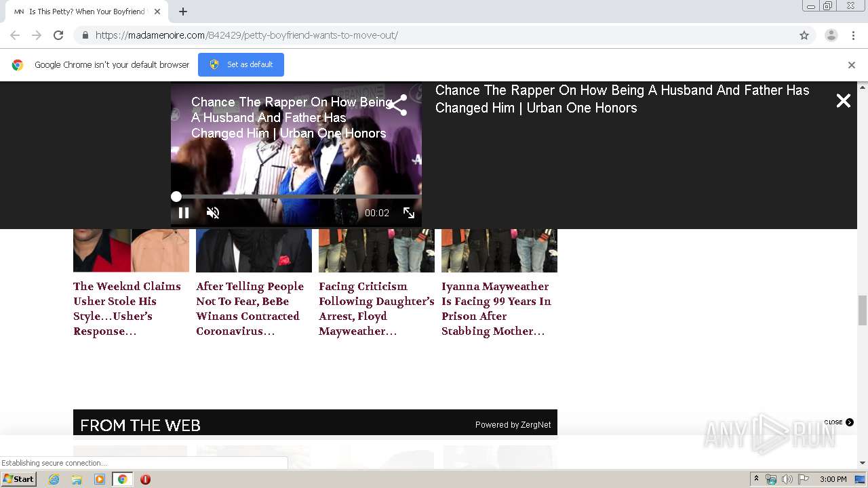Dismiss the default browser notification bar
The height and width of the screenshot is (488, 868).
click(x=852, y=65)
